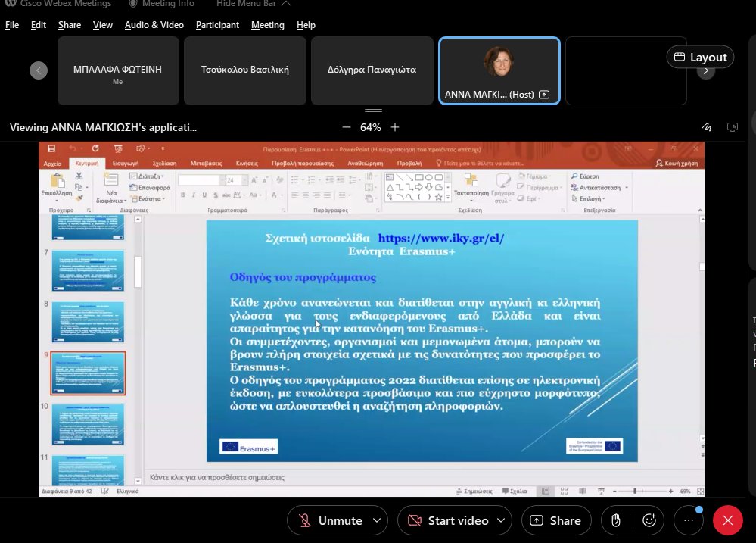Zoom in the shared content with plus
Screen dimensions: 756x543
pyautogui.click(x=395, y=127)
